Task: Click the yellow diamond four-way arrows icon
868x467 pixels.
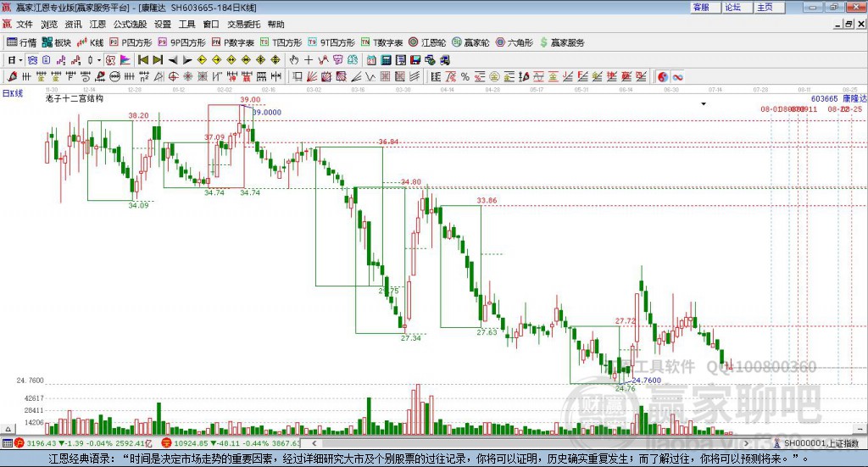Action: pyautogui.click(x=261, y=60)
